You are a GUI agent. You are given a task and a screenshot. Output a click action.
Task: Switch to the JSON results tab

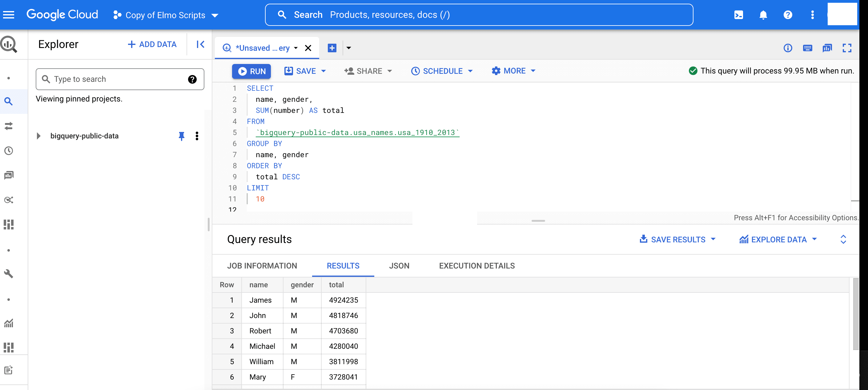pos(399,266)
